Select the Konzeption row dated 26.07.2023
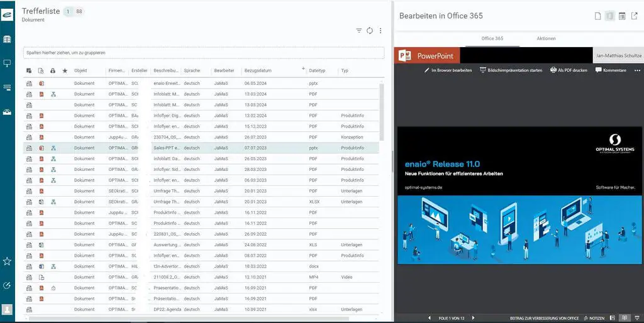The image size is (644, 323). pos(201,137)
